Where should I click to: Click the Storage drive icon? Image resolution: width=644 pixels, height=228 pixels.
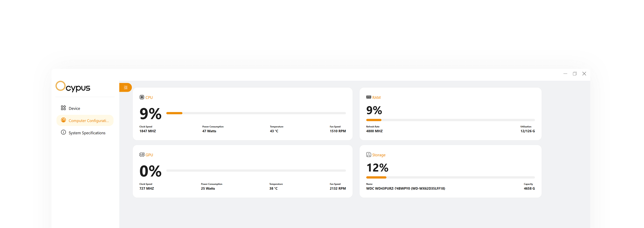pos(368,155)
